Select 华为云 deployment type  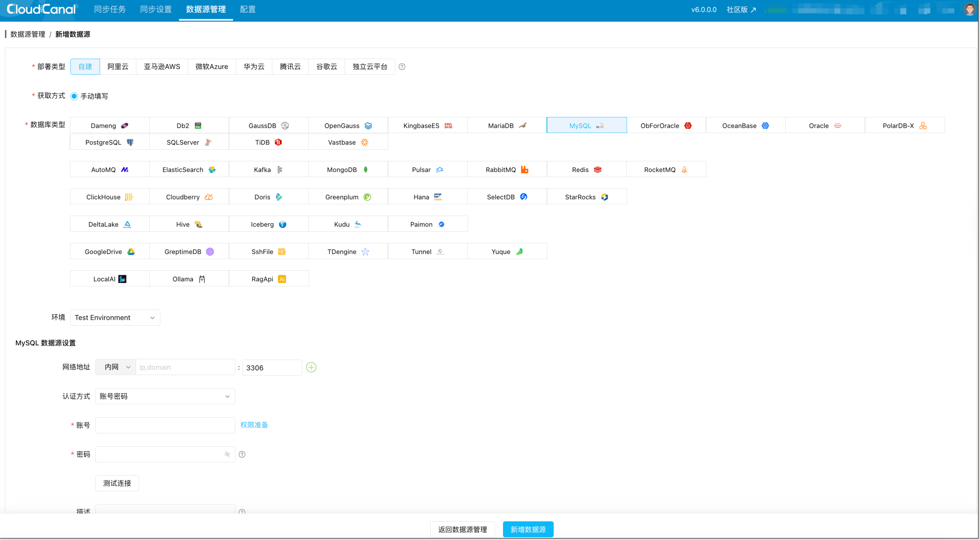(x=254, y=67)
